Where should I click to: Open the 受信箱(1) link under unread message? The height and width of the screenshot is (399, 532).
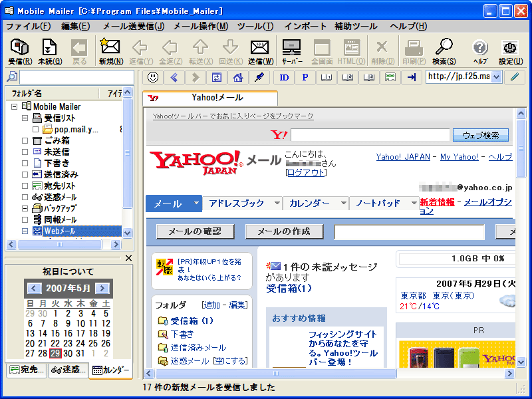tap(289, 289)
